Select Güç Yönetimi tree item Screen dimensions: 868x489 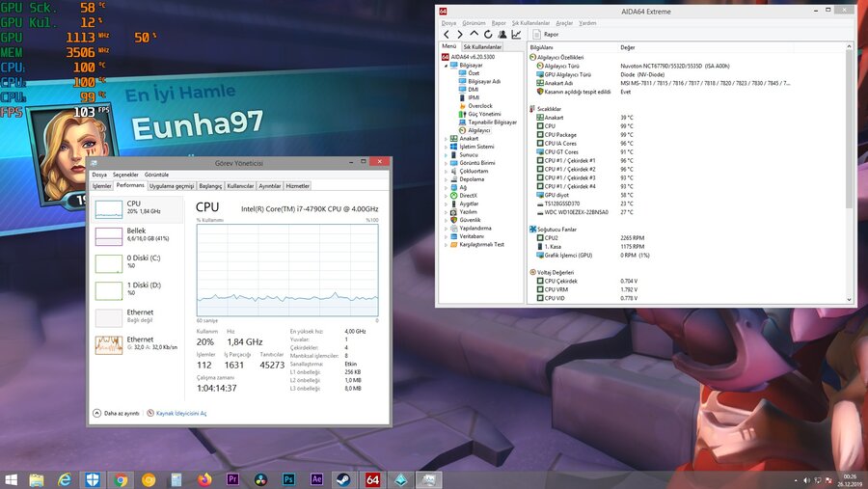[484, 114]
